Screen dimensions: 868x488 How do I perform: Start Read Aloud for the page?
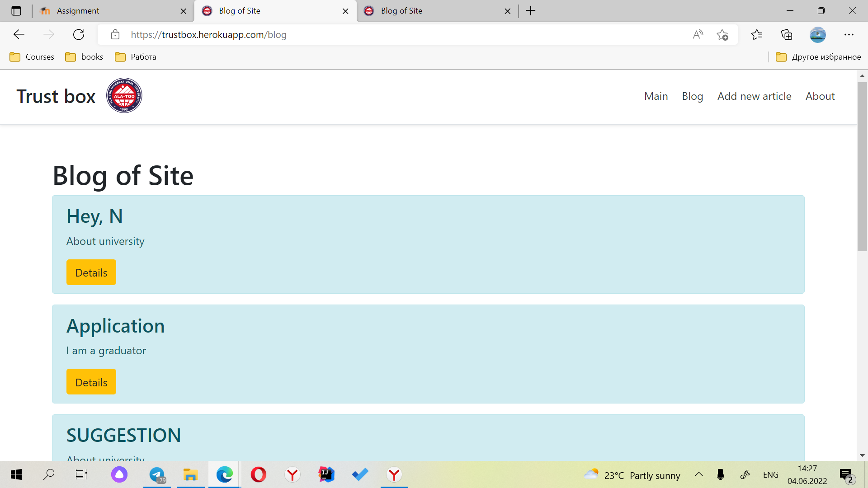698,34
